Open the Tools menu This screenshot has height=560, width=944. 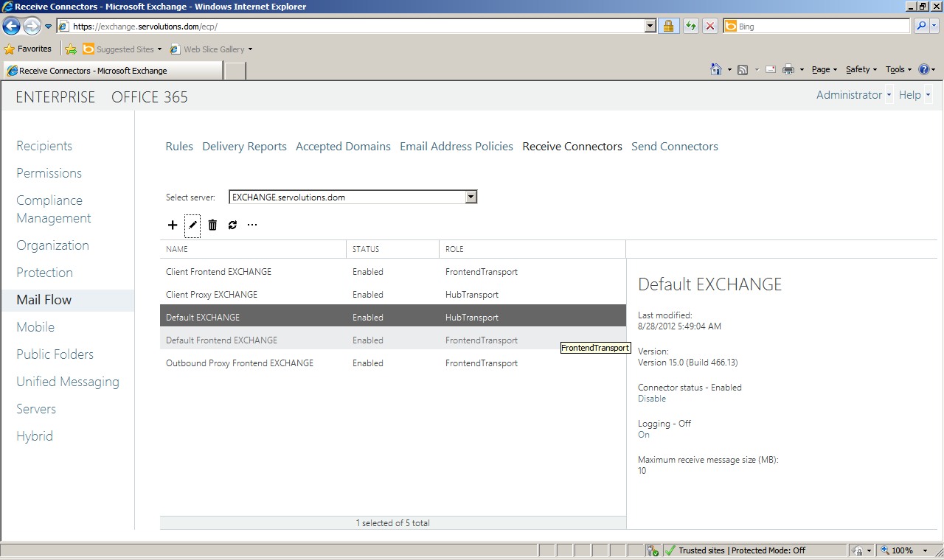[899, 69]
